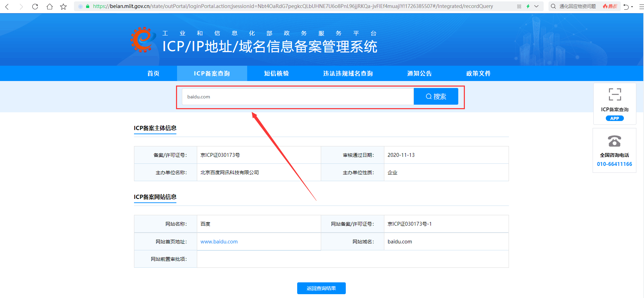644x298 pixels.
Task: Open the www.baidu.com homepage link
Action: coord(219,242)
